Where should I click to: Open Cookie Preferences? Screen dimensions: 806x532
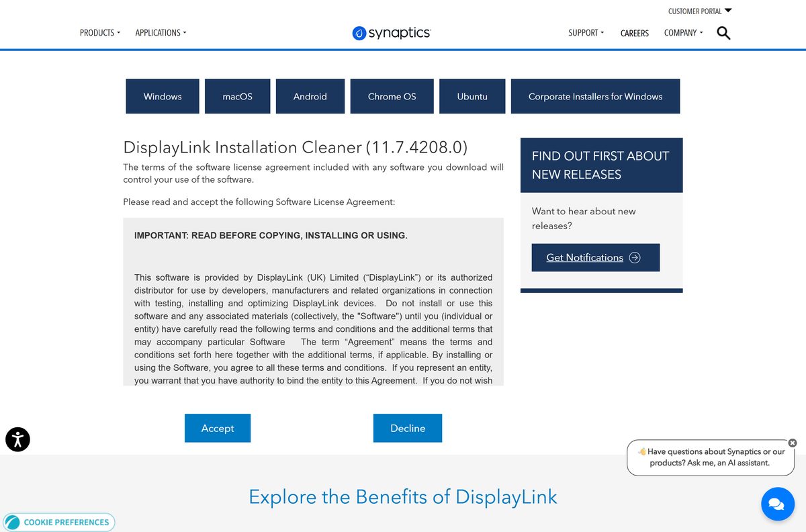[58, 522]
